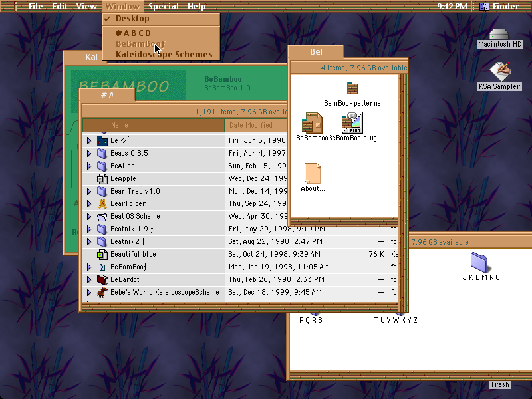Select the BeBamBoo ƒ folder icon in list
Screen dimensions: 532x399
(x=102, y=267)
